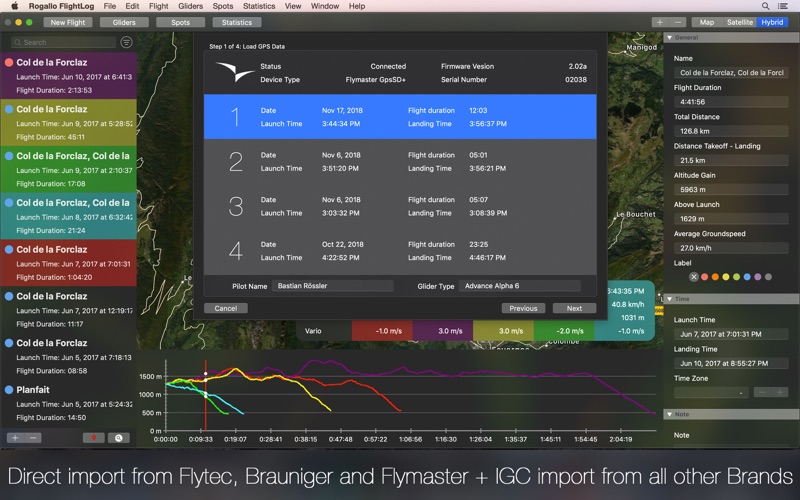The image size is (800, 500).
Task: Click the Glider Type field
Action: [519, 286]
